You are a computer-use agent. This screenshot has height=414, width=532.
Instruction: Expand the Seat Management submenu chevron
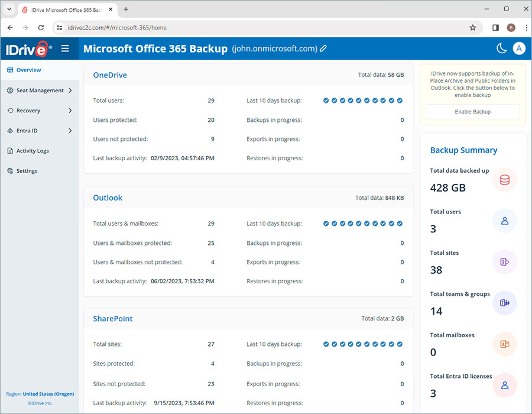point(70,90)
